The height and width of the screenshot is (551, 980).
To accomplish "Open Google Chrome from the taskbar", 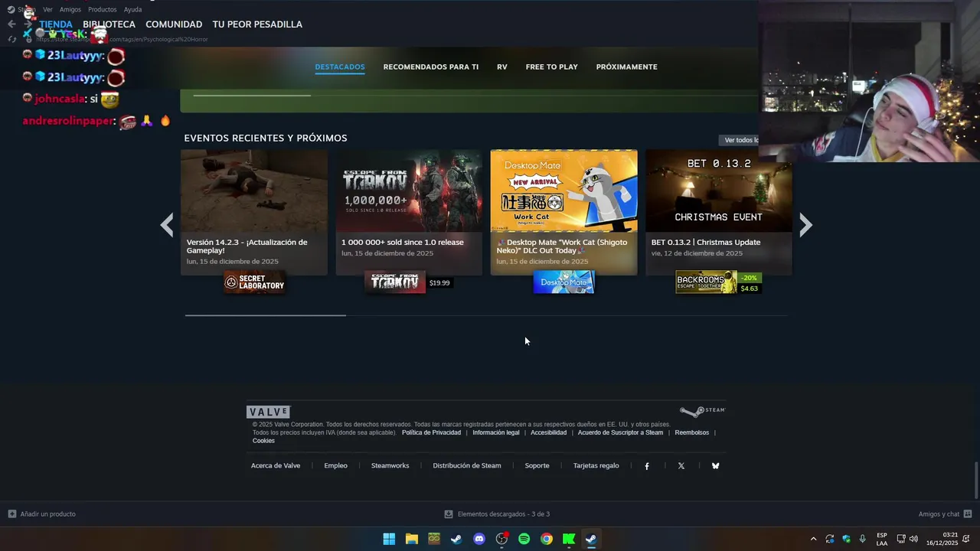I will [546, 539].
